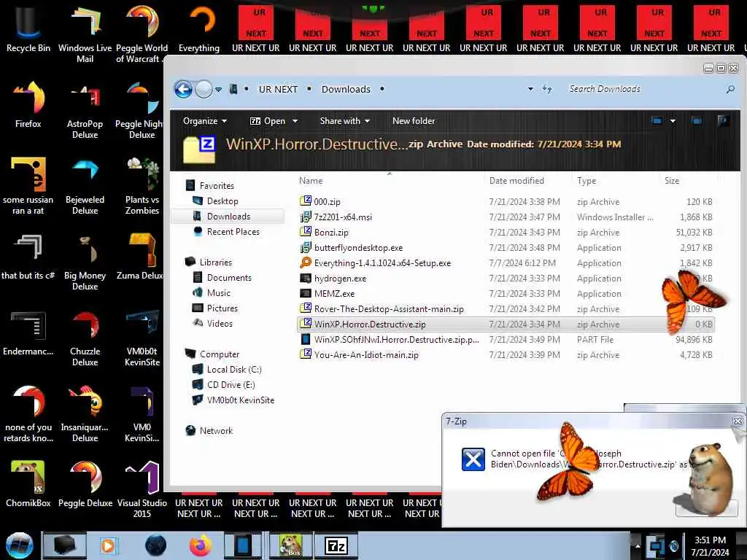Expand the view options dropdown arrow
This screenshot has width=747, height=560.
[x=673, y=121]
